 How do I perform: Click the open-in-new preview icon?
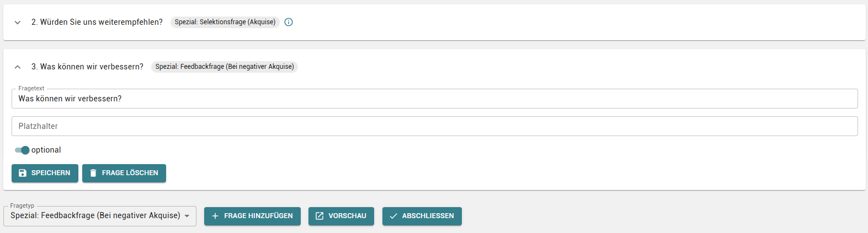point(319,216)
